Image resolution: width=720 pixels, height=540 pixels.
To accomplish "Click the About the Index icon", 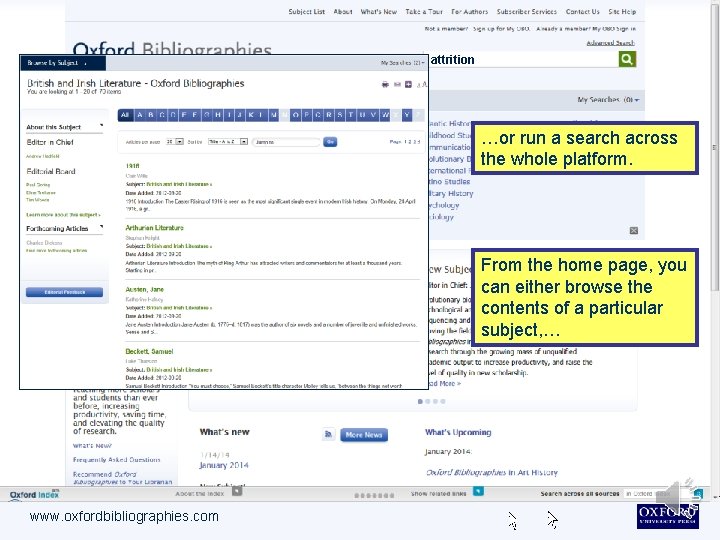I will click(x=236, y=491).
